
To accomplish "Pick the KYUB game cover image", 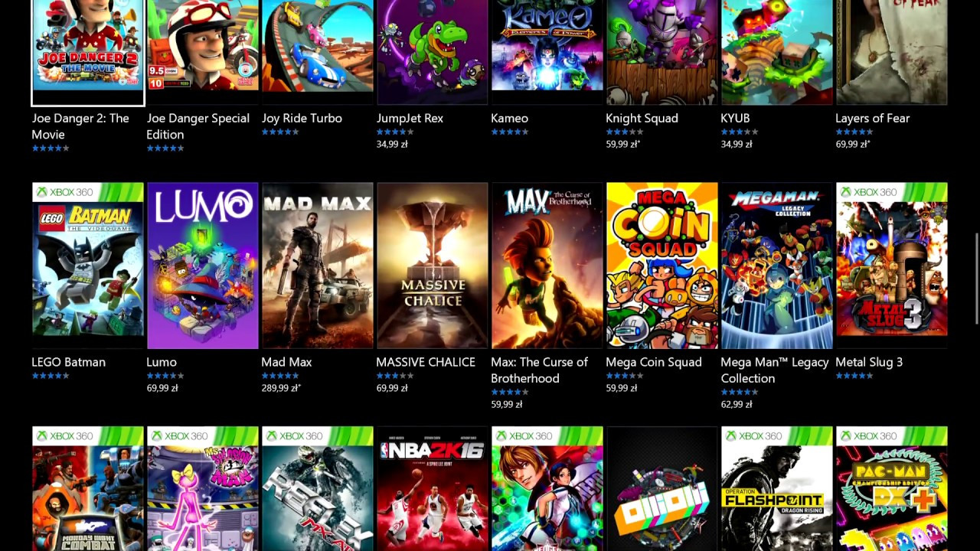I will [777, 51].
